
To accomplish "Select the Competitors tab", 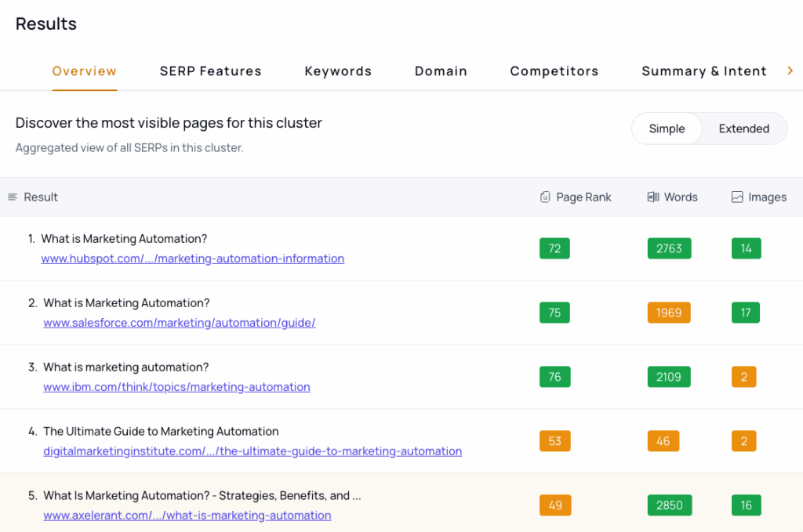I will [554, 71].
